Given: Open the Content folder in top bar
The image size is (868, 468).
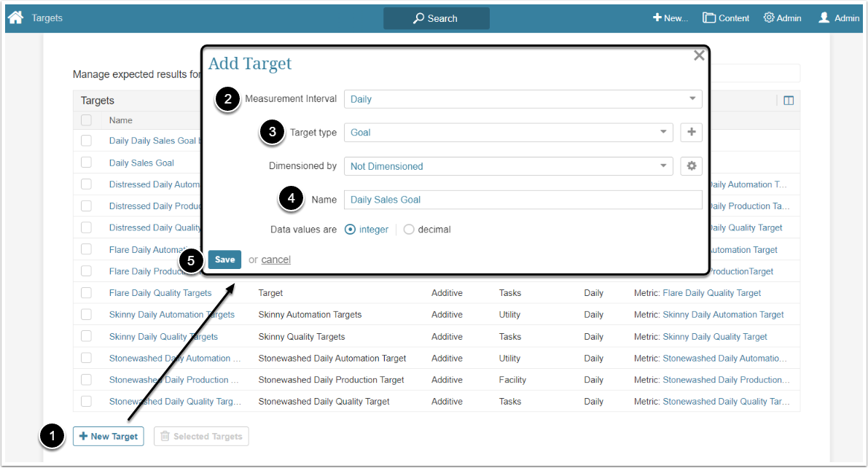Looking at the screenshot, I should pos(726,18).
